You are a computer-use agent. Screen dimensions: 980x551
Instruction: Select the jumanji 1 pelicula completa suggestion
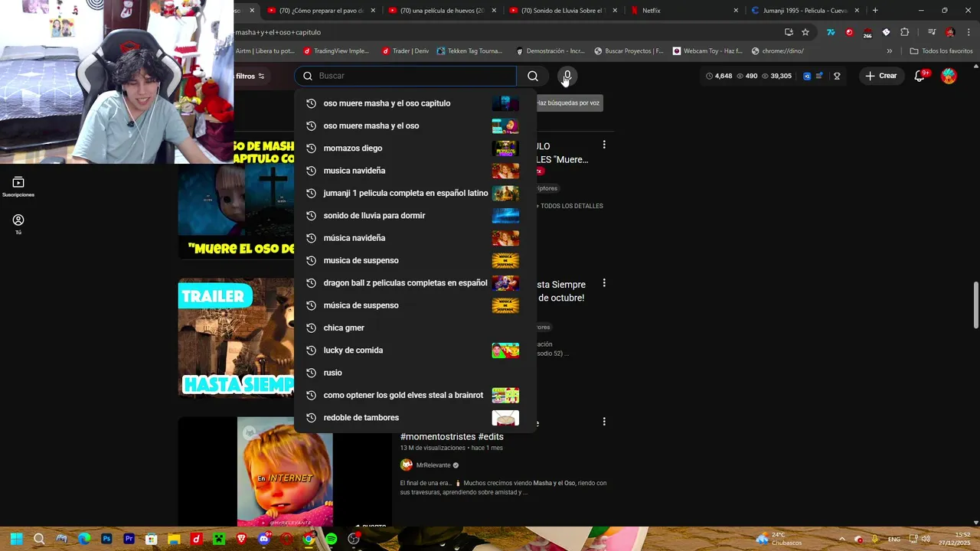tap(413, 193)
